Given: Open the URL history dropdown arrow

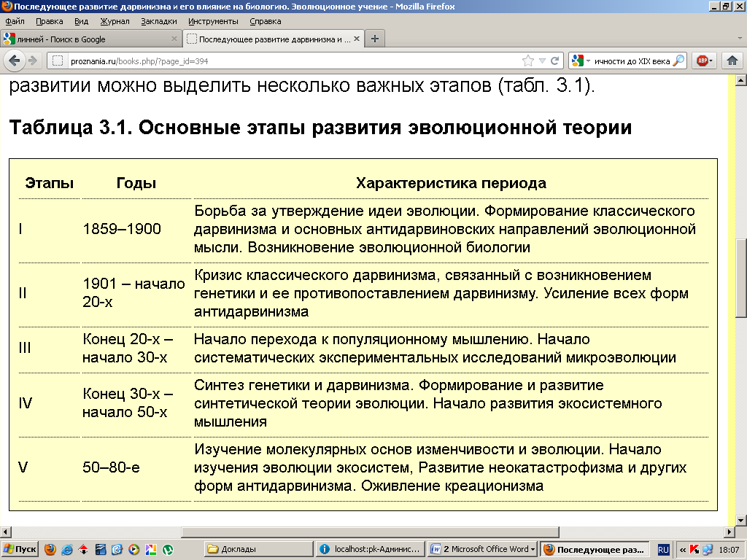Looking at the screenshot, I should tap(542, 61).
